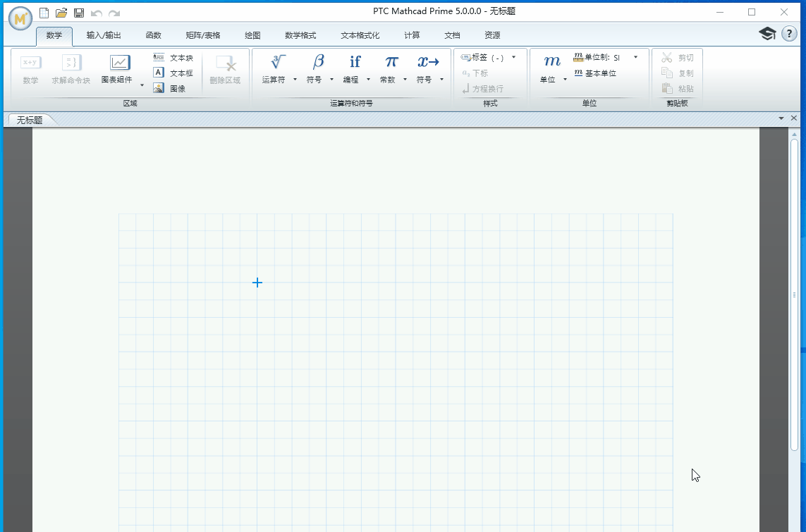Click the 基本单位 base units button
The image size is (806, 532).
pyautogui.click(x=595, y=73)
